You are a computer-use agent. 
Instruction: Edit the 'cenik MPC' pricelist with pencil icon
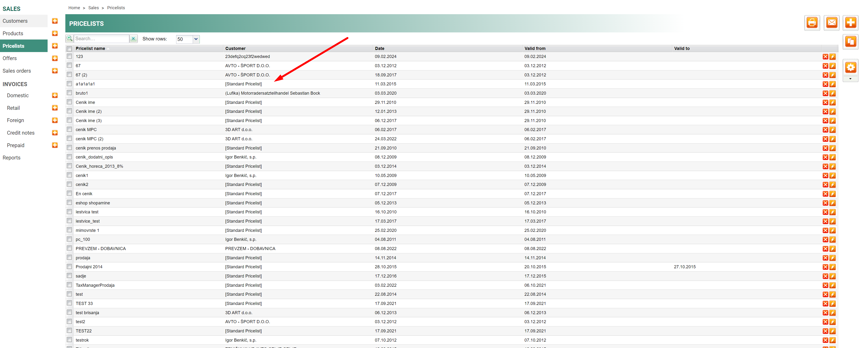click(x=832, y=130)
